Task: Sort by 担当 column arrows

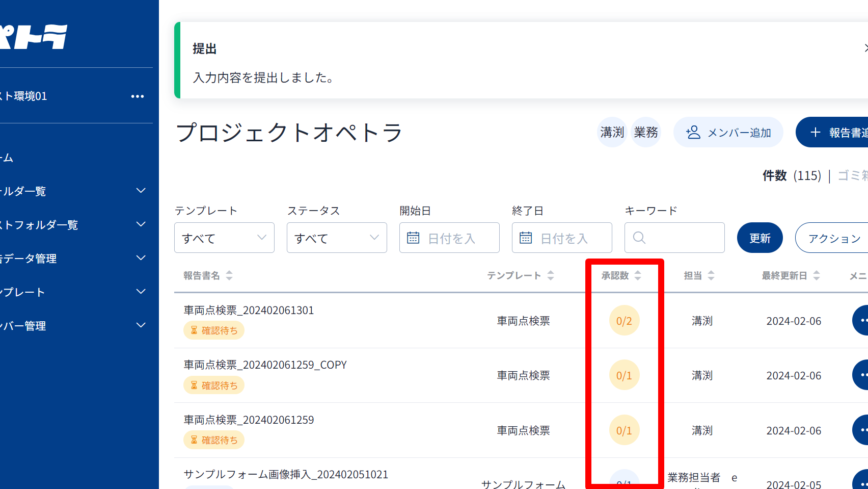Action: point(711,276)
